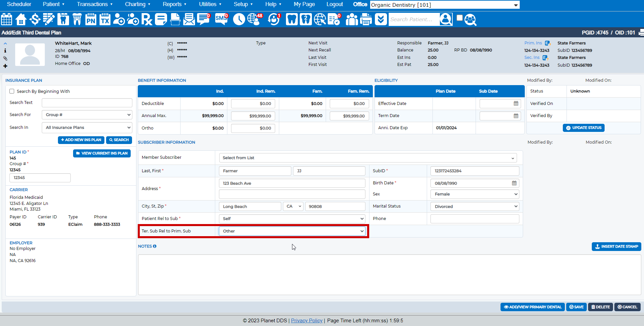Open the SMS text message icon
Screen dimensions: 644x326
click(221, 19)
